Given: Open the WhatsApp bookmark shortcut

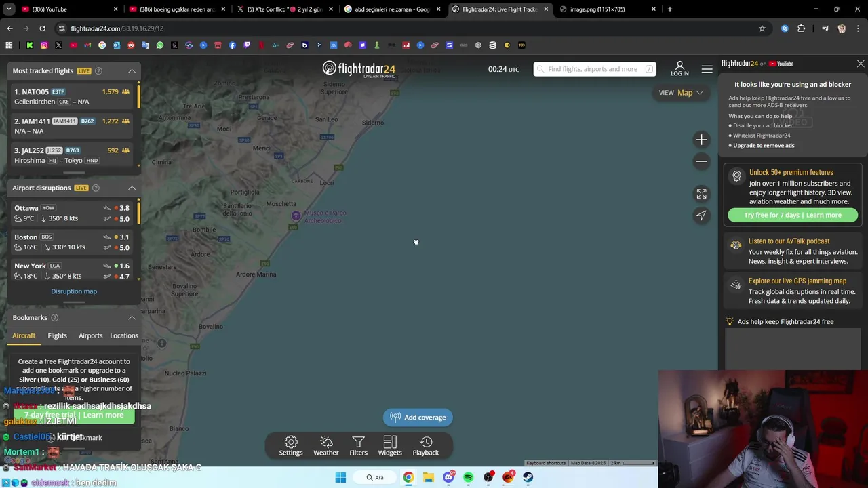Looking at the screenshot, I should [x=160, y=45].
